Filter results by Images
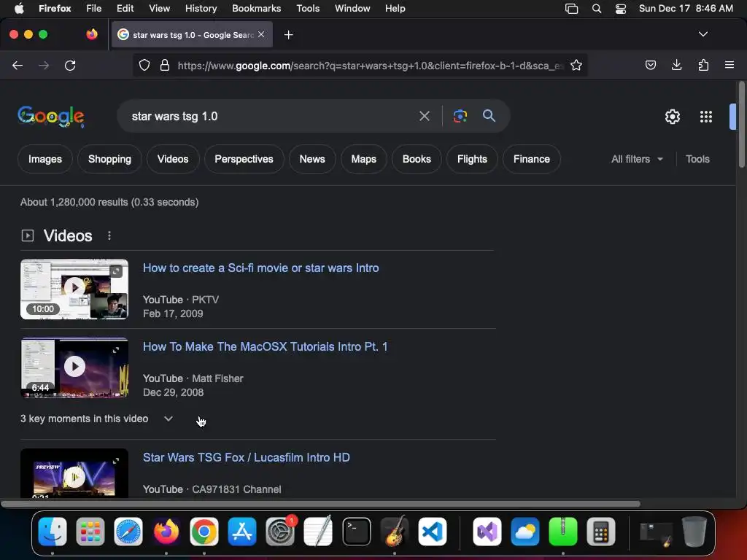 pos(44,159)
